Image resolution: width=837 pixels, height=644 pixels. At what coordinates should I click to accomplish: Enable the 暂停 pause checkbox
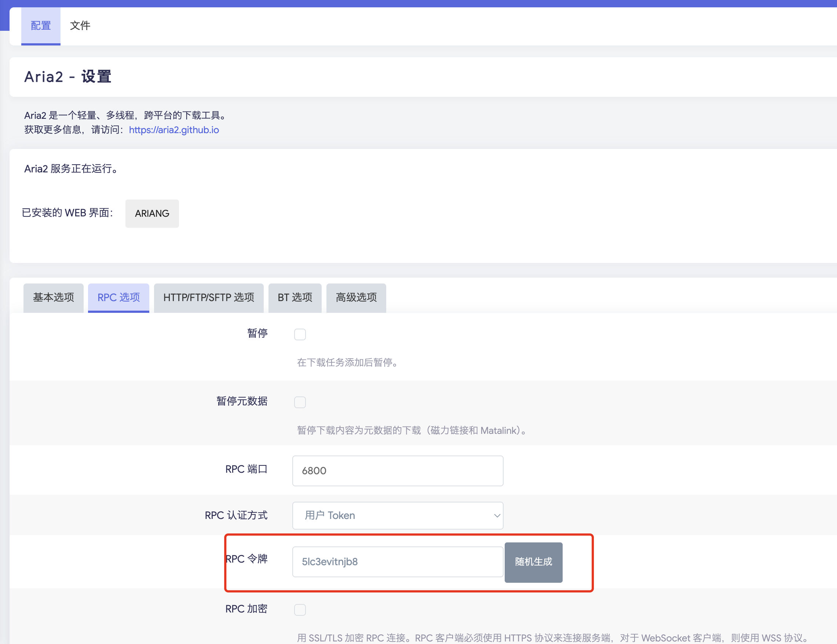point(300,334)
